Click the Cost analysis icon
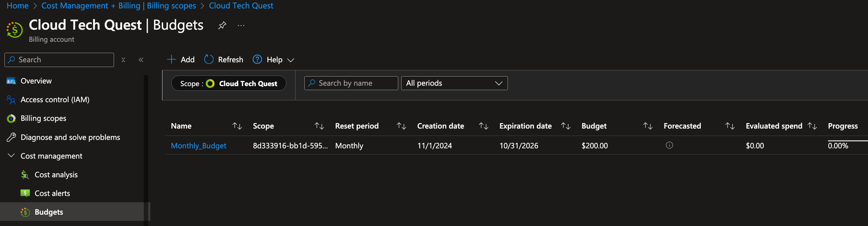 (25, 175)
